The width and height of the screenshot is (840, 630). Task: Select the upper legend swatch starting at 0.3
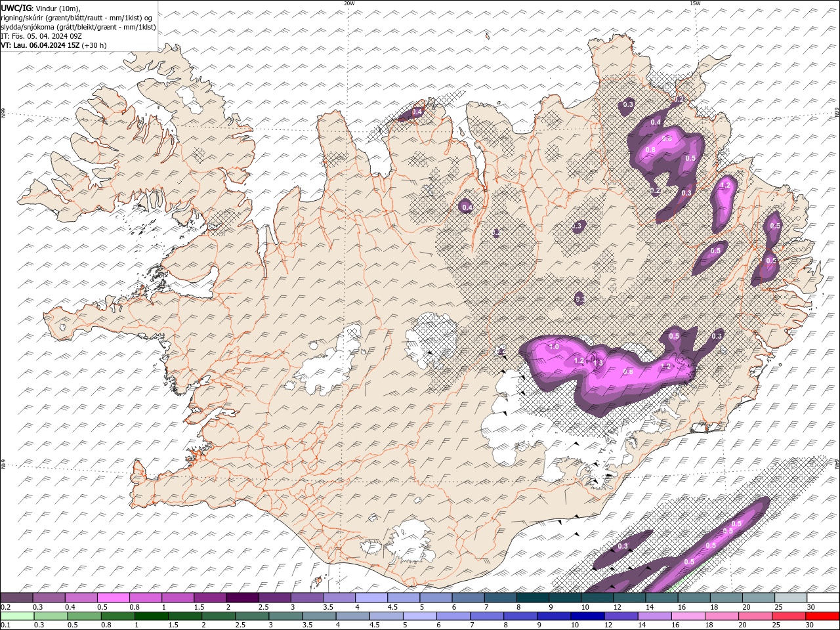click(49, 598)
